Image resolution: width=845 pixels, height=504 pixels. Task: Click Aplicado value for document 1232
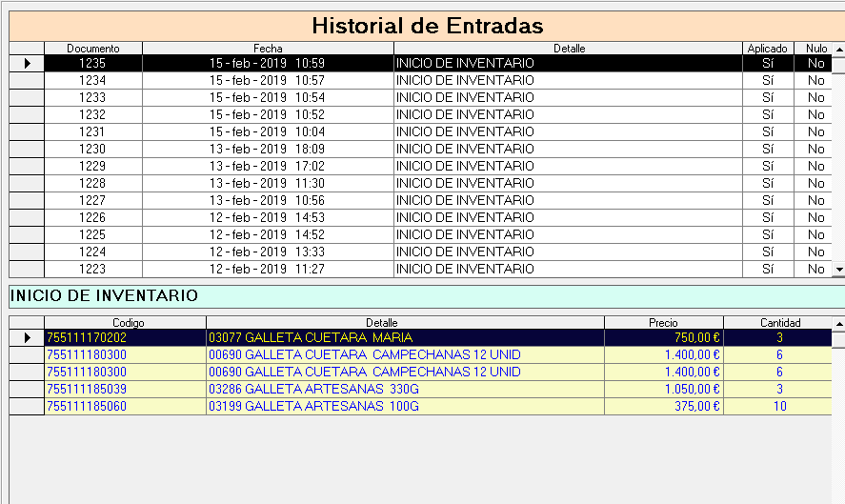(x=767, y=114)
